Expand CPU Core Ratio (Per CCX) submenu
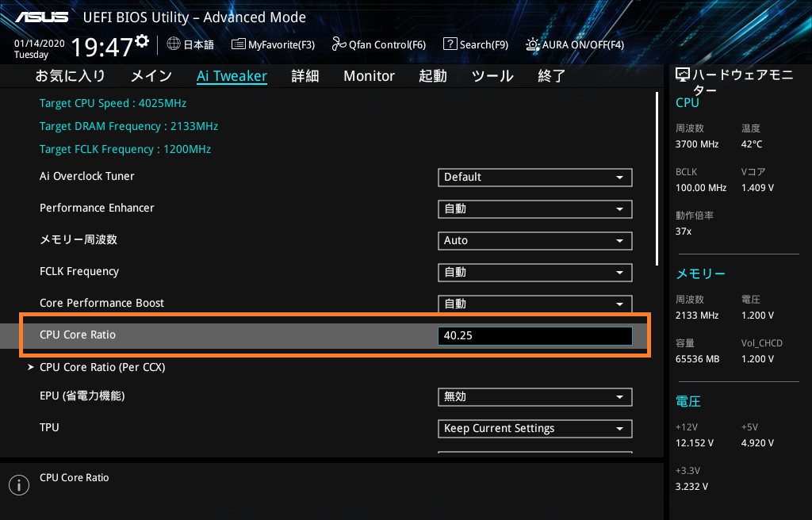 pos(102,367)
